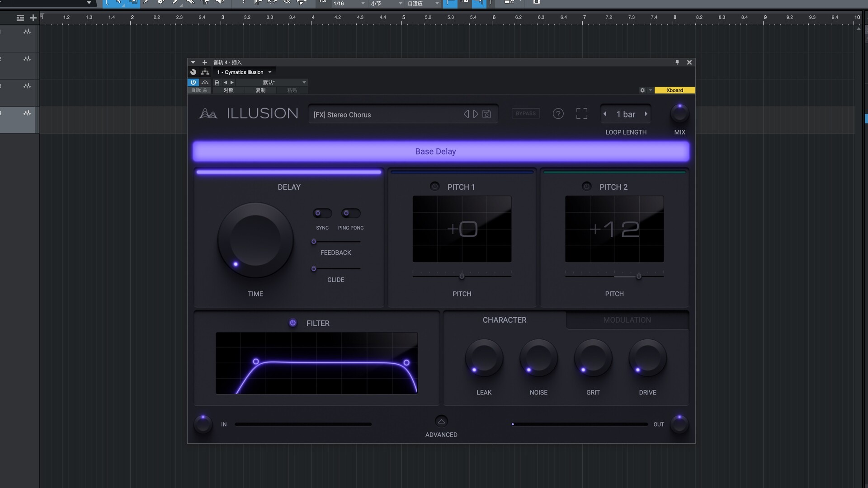Click the GLIDE slider handle
This screenshot has width=868, height=488.
coord(314,269)
